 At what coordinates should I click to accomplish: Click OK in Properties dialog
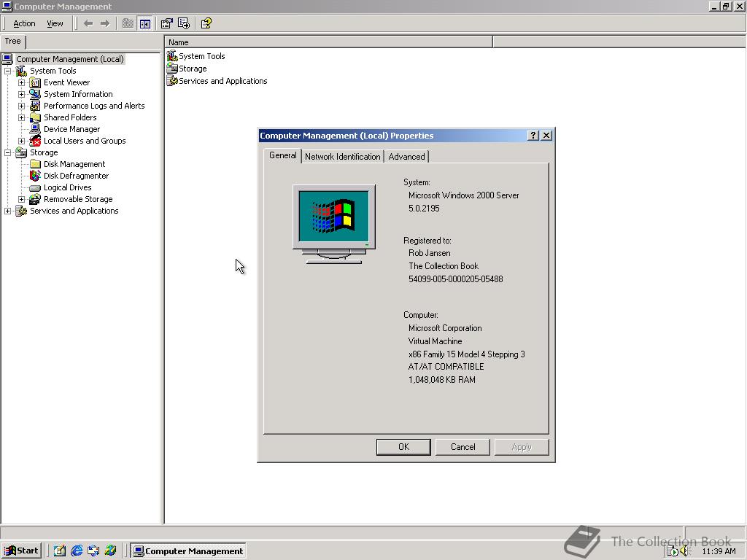tap(403, 447)
